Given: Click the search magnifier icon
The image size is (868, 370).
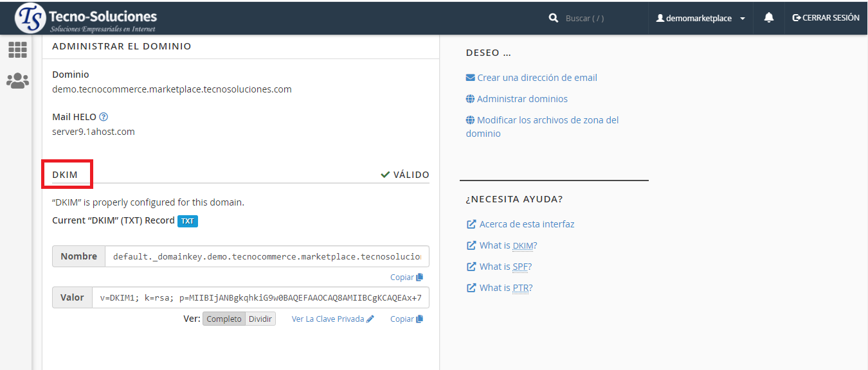Looking at the screenshot, I should (x=553, y=19).
